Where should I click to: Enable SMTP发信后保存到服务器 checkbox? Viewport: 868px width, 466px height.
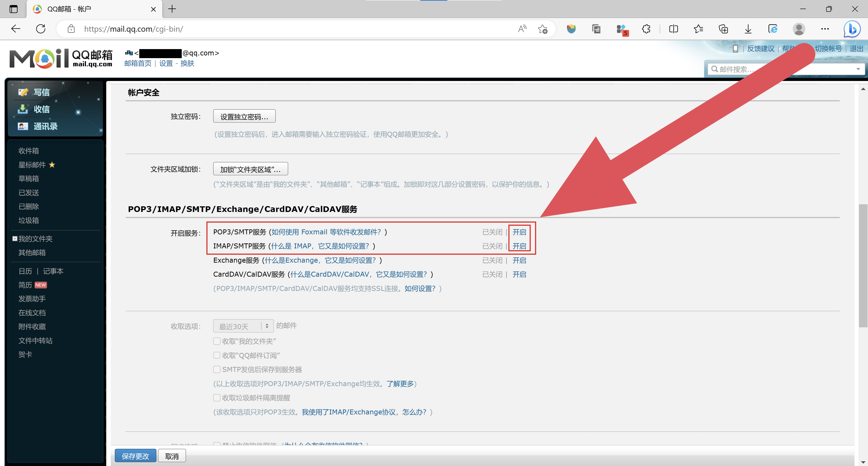point(217,370)
